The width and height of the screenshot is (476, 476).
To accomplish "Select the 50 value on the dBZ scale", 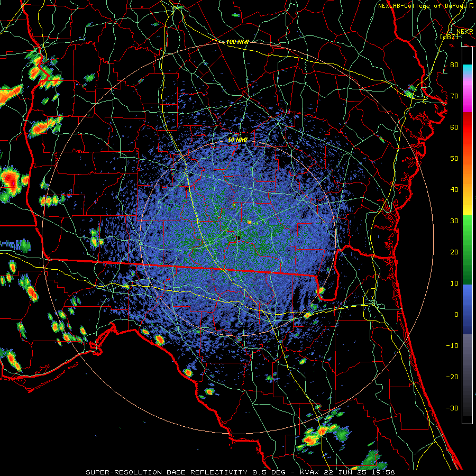I will click(454, 159).
